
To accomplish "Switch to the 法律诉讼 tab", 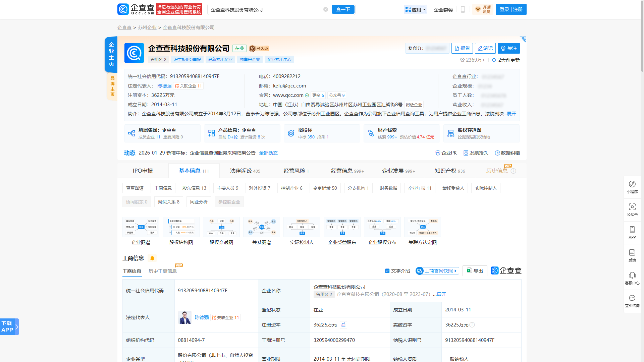I will tap(245, 171).
